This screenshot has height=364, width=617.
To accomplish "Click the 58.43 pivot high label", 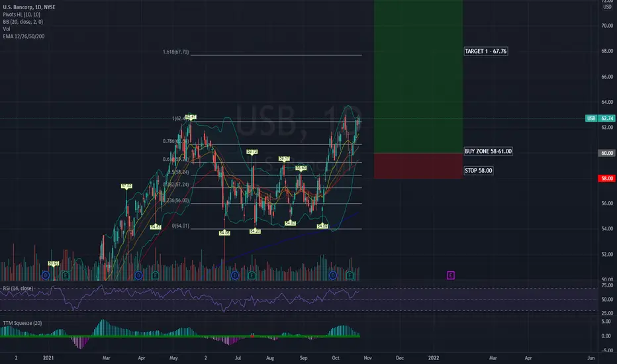I will click(301, 168).
